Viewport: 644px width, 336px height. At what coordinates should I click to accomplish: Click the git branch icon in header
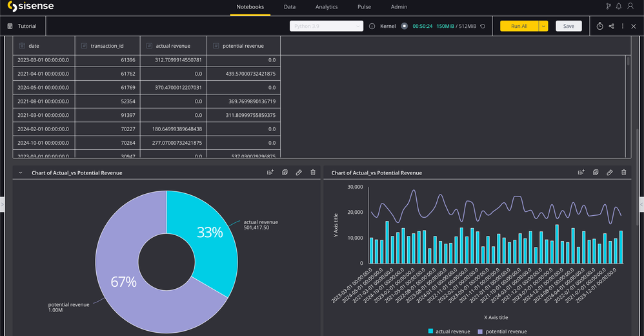pyautogui.click(x=608, y=6)
